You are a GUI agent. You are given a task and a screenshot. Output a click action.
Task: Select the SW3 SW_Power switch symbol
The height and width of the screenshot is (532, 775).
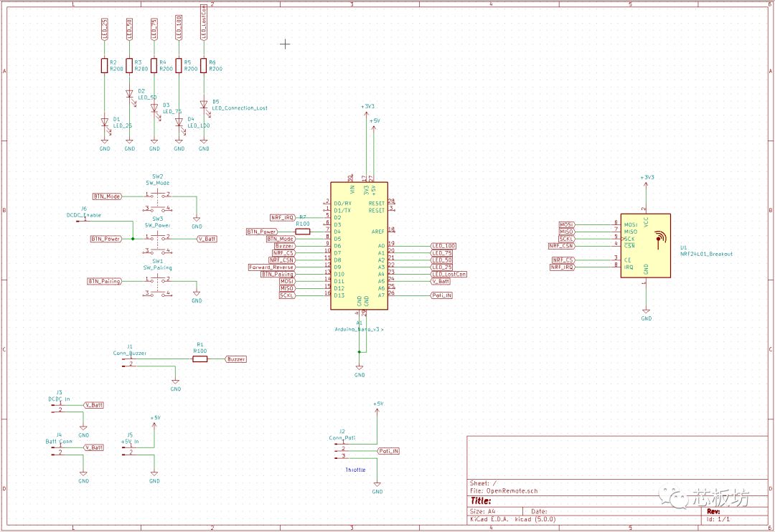click(x=158, y=244)
